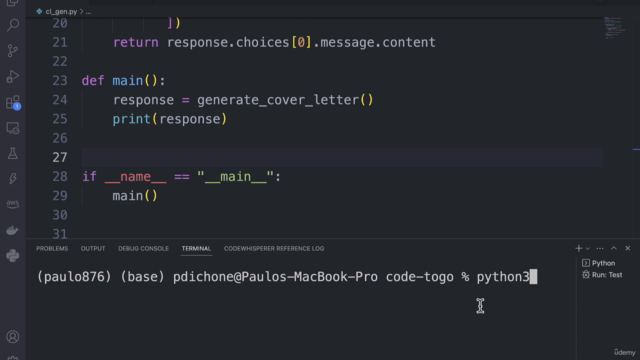Viewport: 640px width, 360px height.
Task: Open the launch profile dropdown arrow
Action: pyautogui.click(x=588, y=249)
